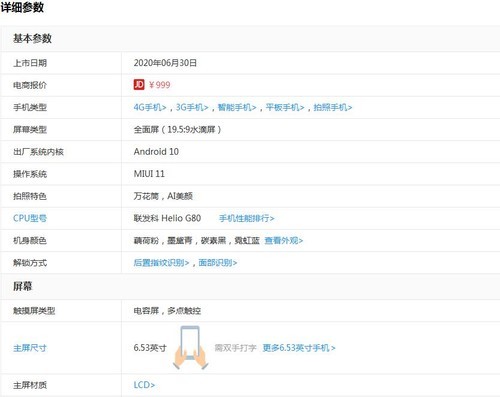500x397 pixels.
Task: Click the 手机类型 row label
Action: pyautogui.click(x=30, y=107)
